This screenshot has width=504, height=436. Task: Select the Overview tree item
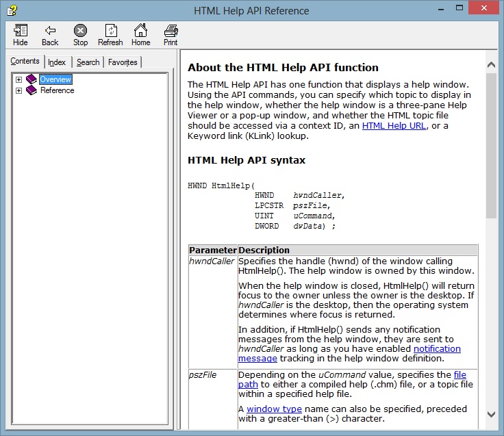(x=55, y=79)
